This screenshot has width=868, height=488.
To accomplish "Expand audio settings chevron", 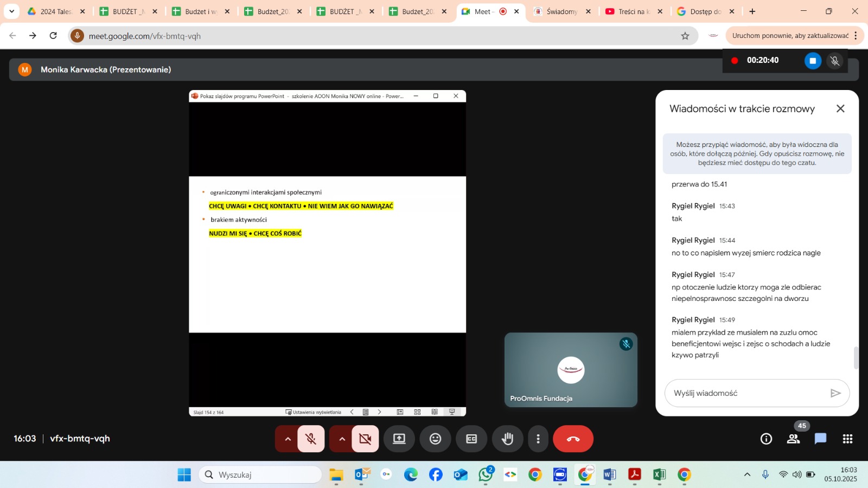I will pos(288,439).
